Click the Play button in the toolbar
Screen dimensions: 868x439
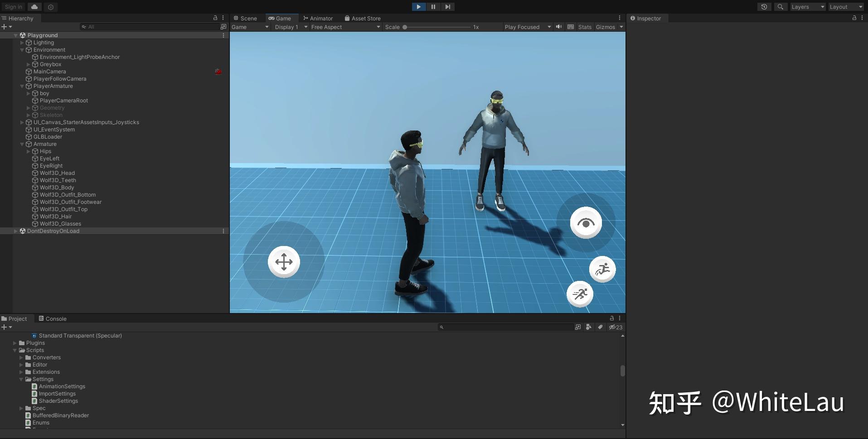[418, 7]
